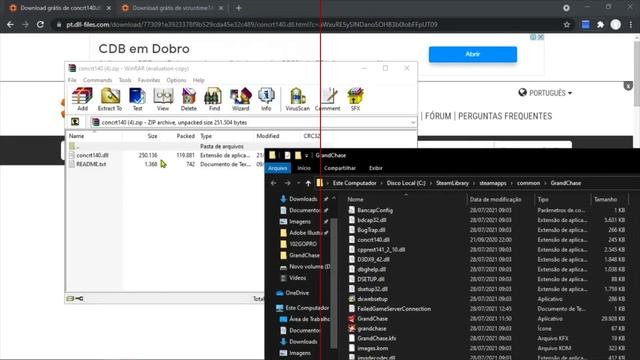
Task: Bookmark this page with star icon
Action: click(x=567, y=24)
